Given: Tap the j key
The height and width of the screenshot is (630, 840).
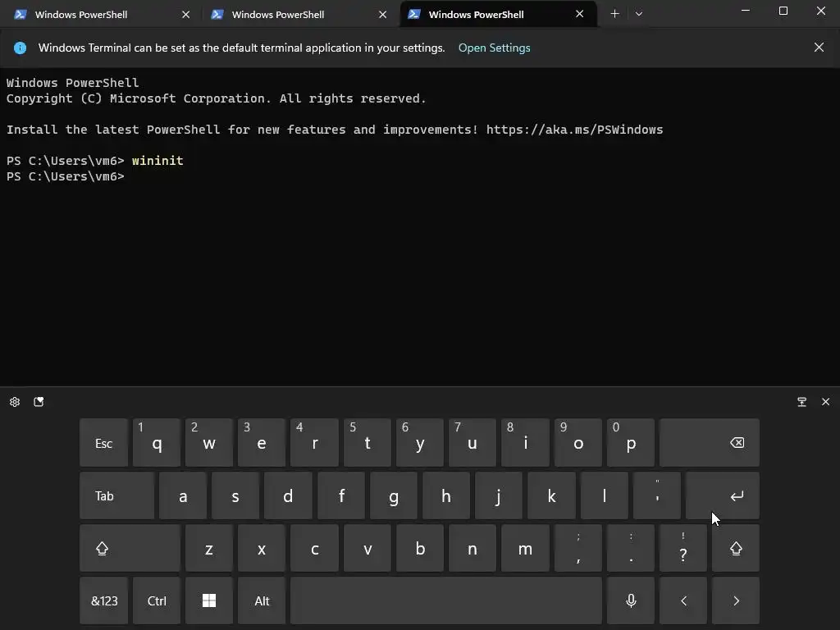Looking at the screenshot, I should pyautogui.click(x=498, y=495).
